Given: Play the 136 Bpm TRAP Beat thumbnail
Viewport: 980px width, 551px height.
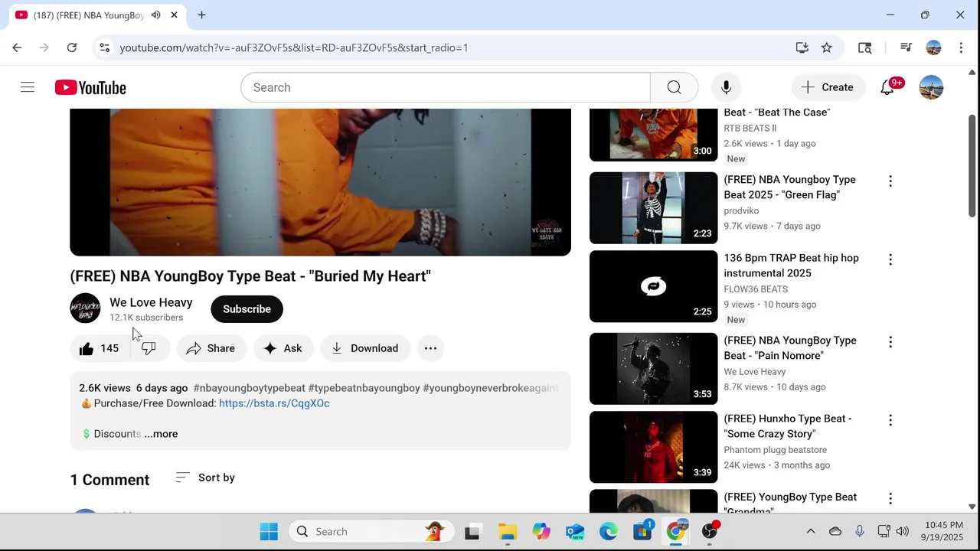Looking at the screenshot, I should coord(653,286).
